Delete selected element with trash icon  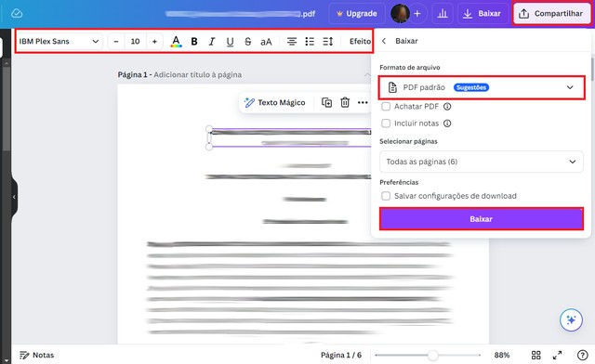(x=345, y=102)
